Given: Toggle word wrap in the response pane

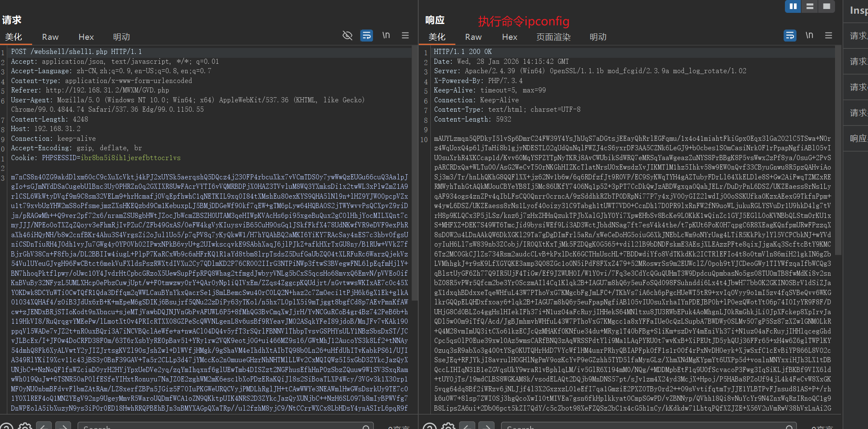Looking at the screenshot, I should point(790,36).
